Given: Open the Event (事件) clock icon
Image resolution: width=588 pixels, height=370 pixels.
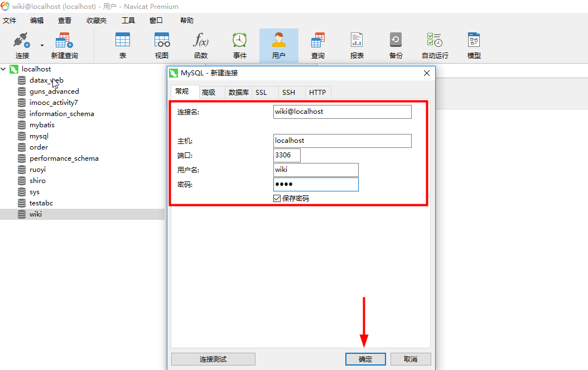Looking at the screenshot, I should pyautogui.click(x=240, y=40).
